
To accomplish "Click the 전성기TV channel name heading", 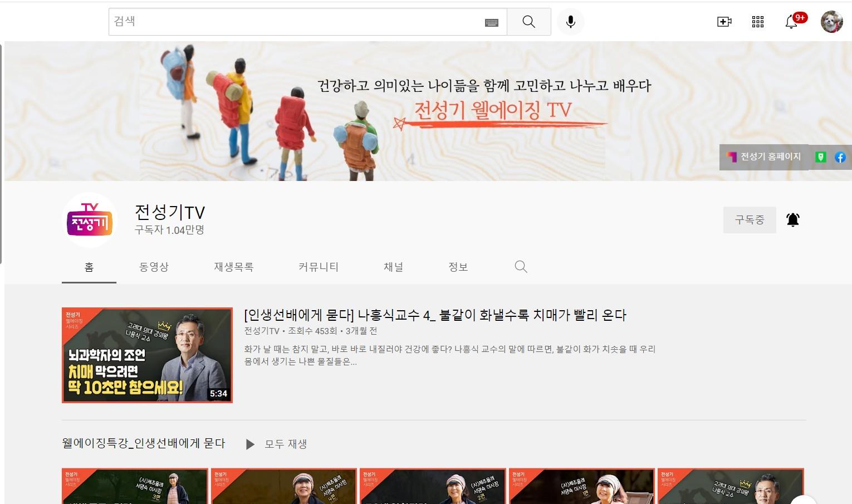I will point(170,212).
